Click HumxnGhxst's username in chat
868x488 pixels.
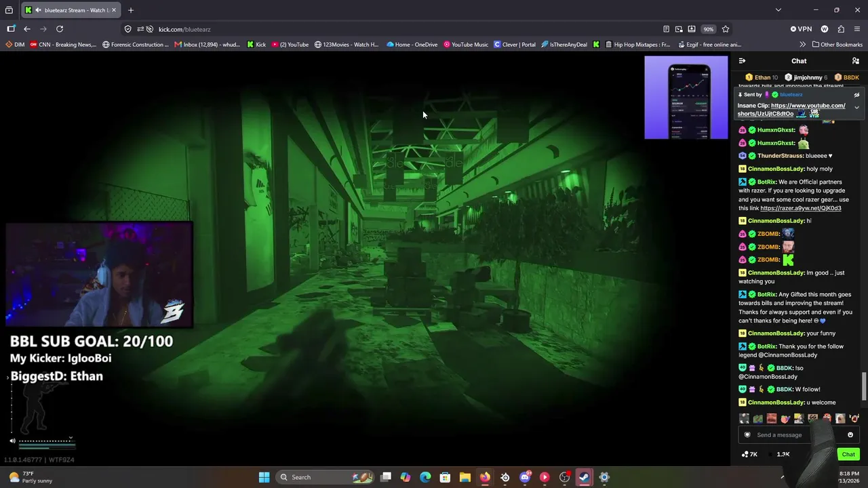[x=776, y=130]
